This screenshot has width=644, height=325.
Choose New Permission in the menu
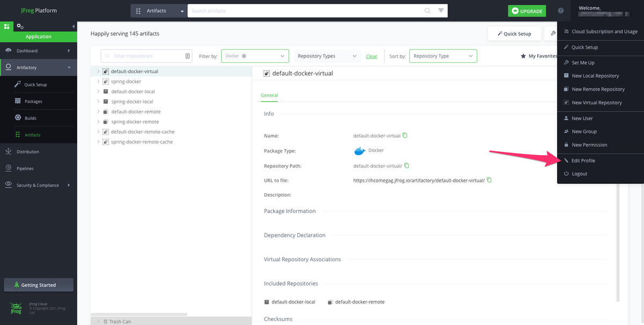pyautogui.click(x=601, y=145)
